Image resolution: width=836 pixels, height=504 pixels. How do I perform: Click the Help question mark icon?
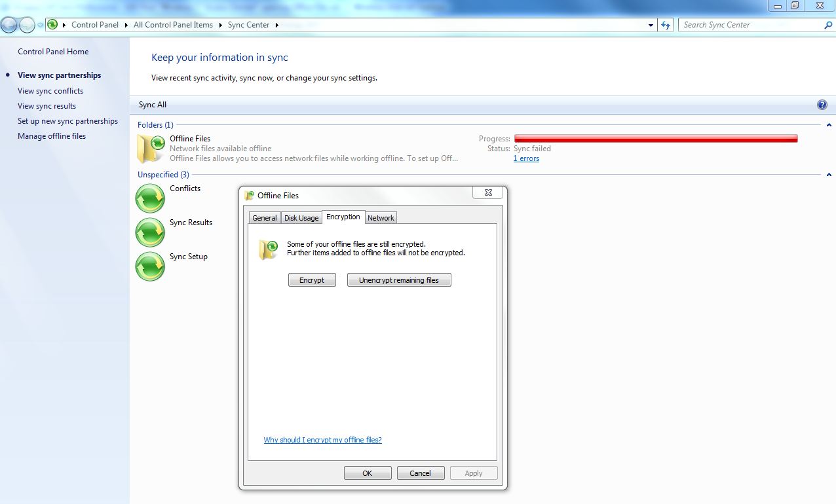pos(822,104)
